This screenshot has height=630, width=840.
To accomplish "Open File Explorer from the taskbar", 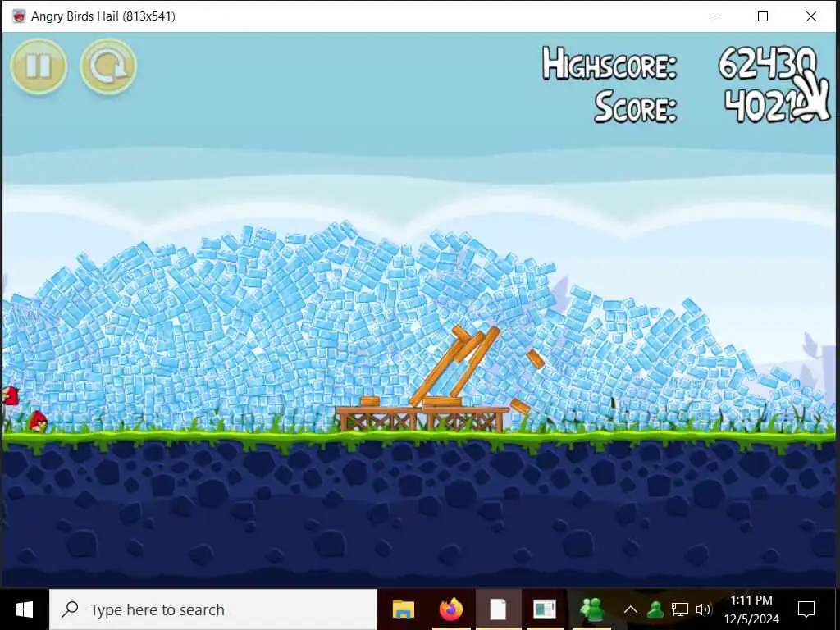I will (404, 609).
